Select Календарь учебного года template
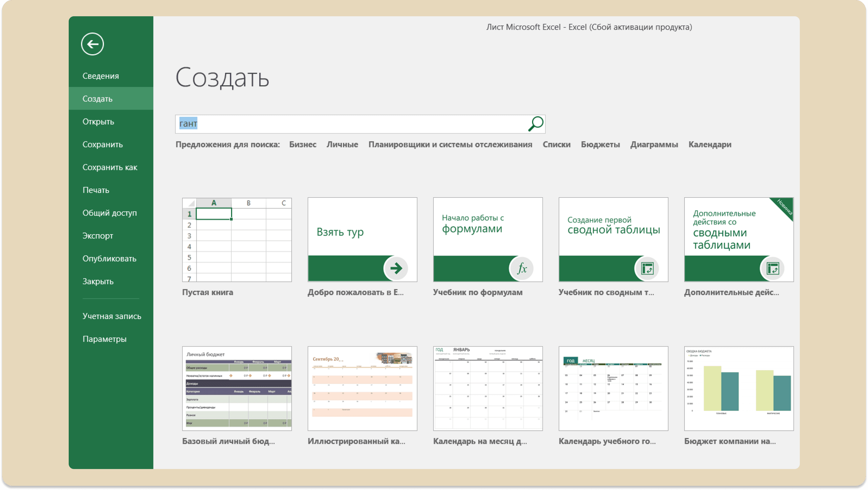 tap(613, 388)
